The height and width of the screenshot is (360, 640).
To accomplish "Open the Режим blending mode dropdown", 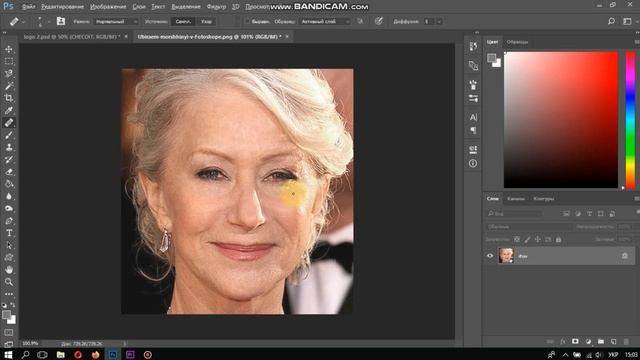I will [116, 22].
